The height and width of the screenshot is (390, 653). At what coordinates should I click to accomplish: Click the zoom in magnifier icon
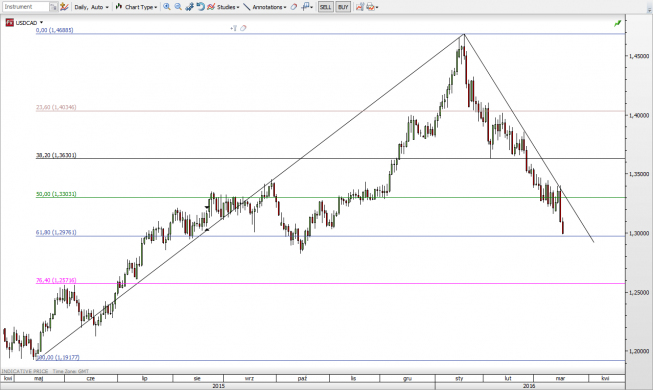coord(167,7)
